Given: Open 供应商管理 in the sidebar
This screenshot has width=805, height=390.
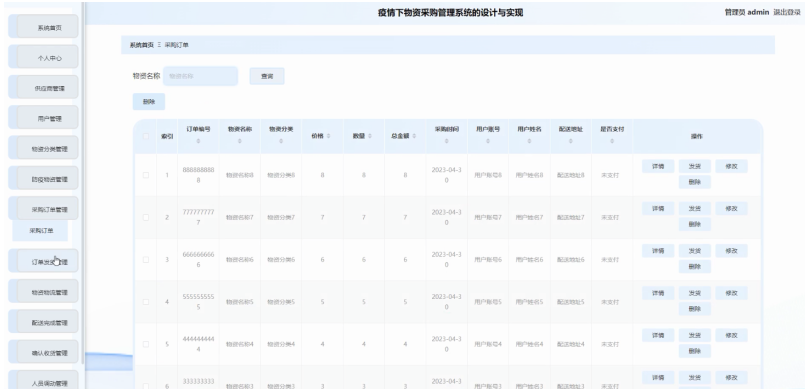Looking at the screenshot, I should tap(44, 87).
